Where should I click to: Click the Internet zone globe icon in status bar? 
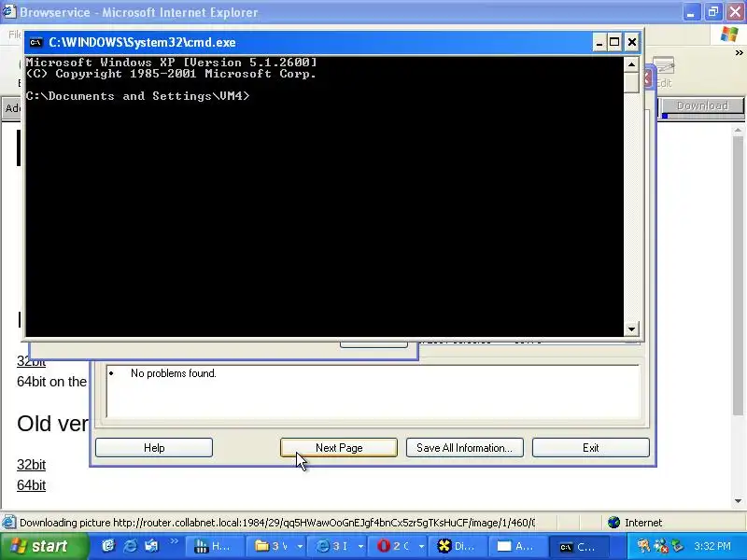pyautogui.click(x=613, y=523)
